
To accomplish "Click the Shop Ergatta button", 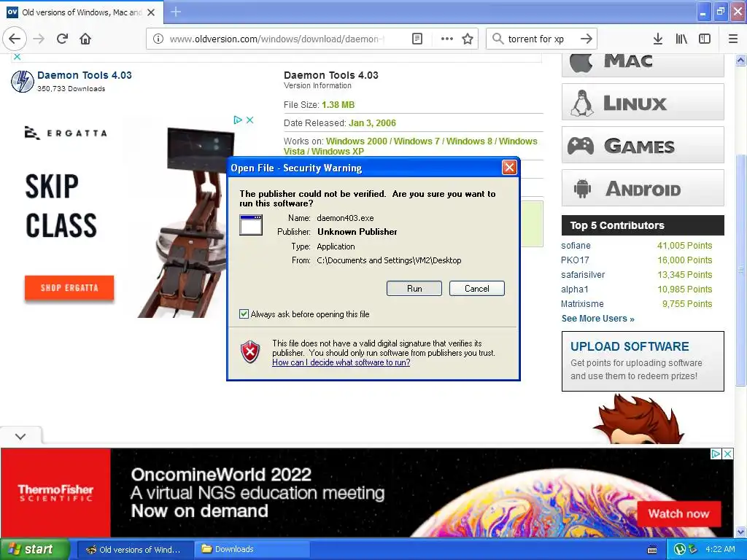I will click(69, 287).
